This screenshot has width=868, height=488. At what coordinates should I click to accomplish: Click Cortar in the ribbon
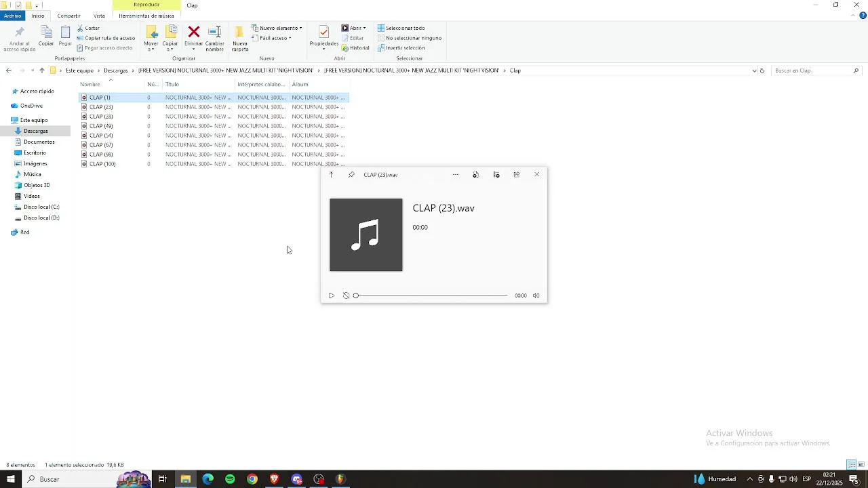[88, 28]
